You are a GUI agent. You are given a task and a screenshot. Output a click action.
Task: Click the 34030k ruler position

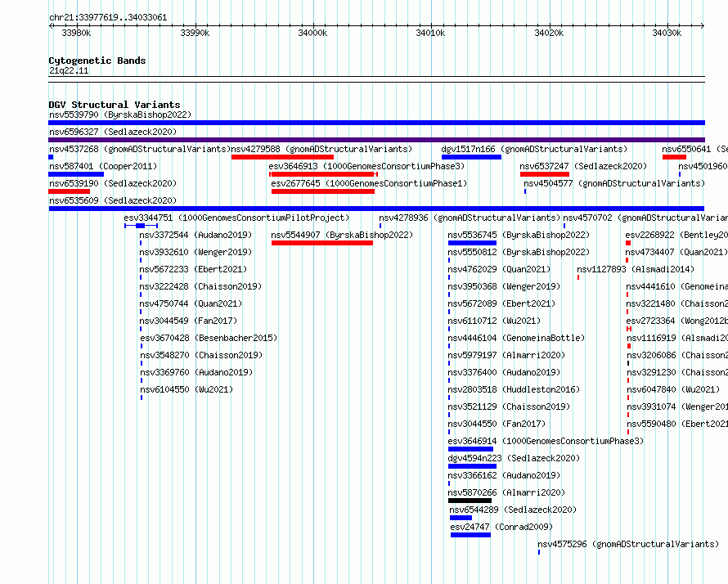[x=667, y=33]
